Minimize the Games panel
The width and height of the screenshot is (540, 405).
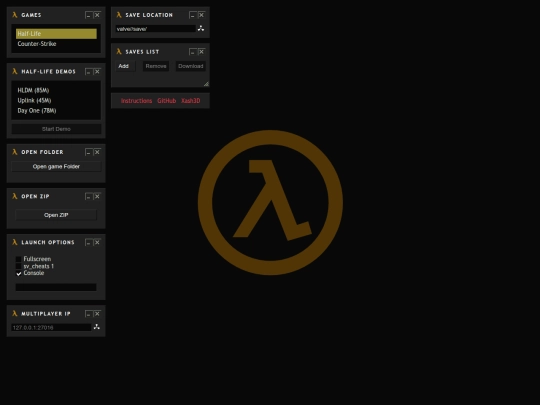[89, 15]
